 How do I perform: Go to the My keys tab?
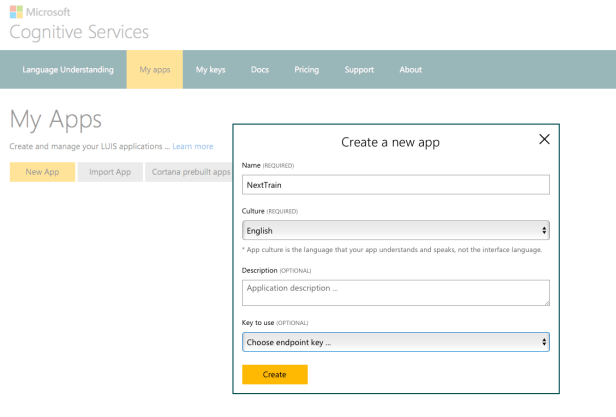[210, 70]
